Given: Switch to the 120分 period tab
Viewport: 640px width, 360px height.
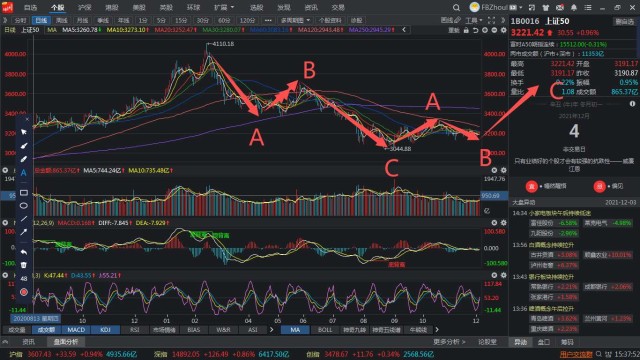Looking at the screenshot, I should [x=247, y=20].
